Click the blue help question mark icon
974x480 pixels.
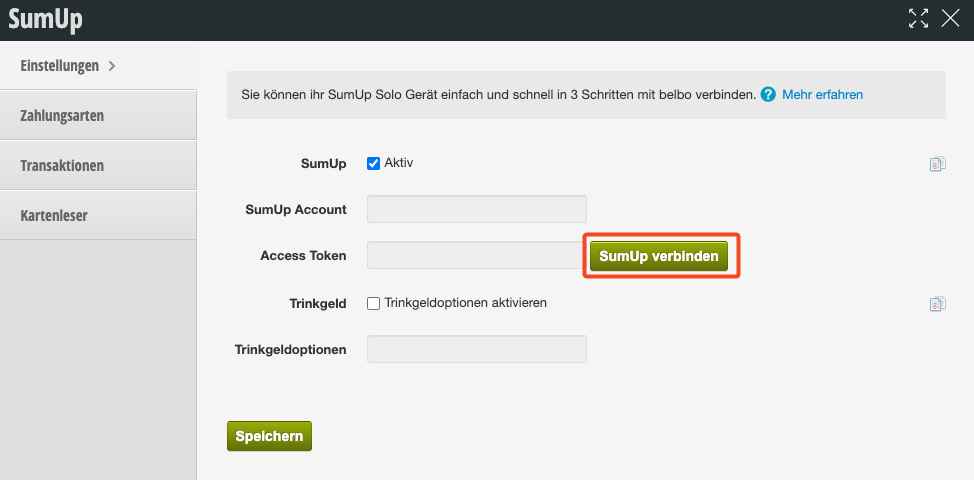pyautogui.click(x=768, y=95)
